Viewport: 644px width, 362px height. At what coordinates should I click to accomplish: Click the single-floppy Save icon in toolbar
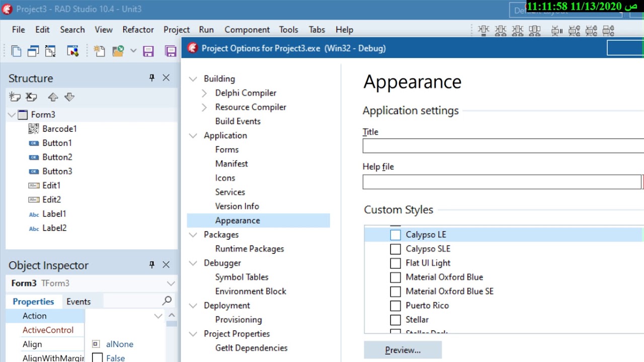148,51
